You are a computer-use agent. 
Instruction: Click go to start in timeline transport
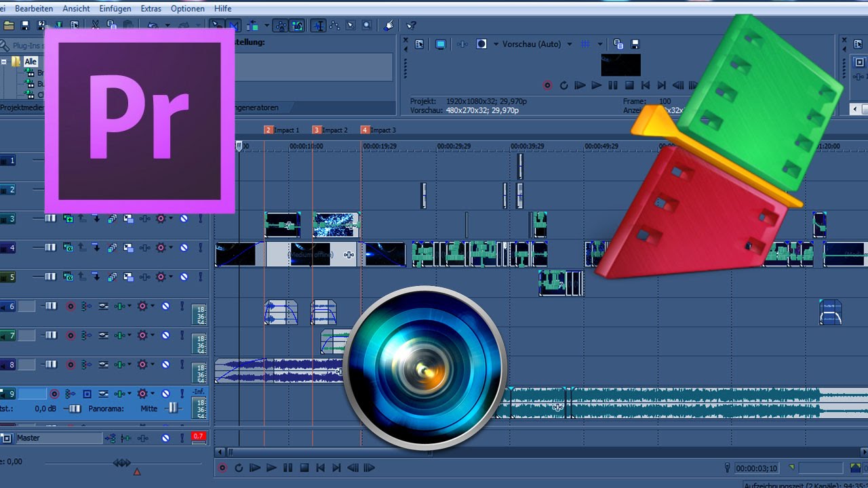coord(321,468)
